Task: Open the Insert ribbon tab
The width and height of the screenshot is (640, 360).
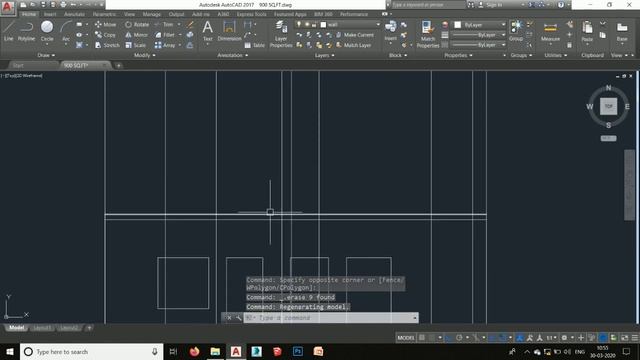Action: pyautogui.click(x=50, y=14)
